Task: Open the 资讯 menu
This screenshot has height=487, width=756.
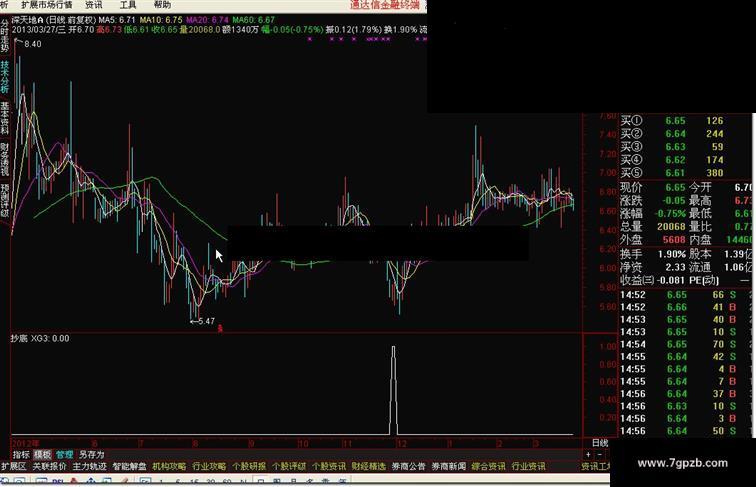Action: point(94,5)
